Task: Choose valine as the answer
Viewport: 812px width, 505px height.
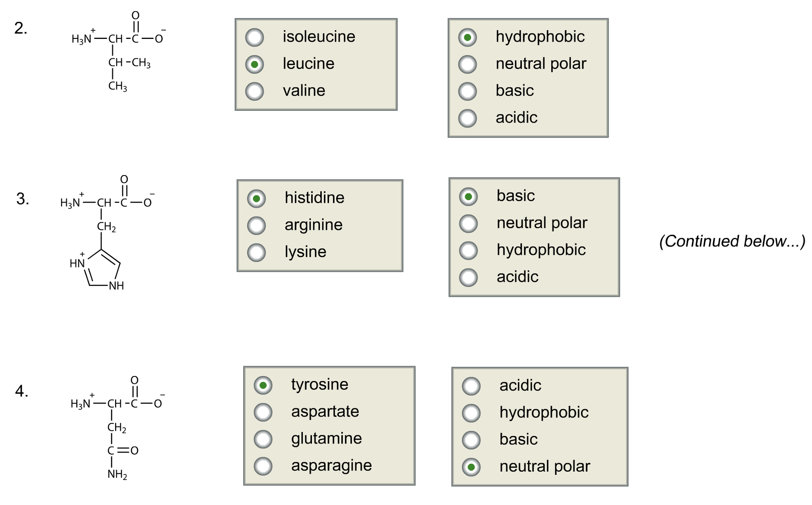Action: click(x=254, y=91)
